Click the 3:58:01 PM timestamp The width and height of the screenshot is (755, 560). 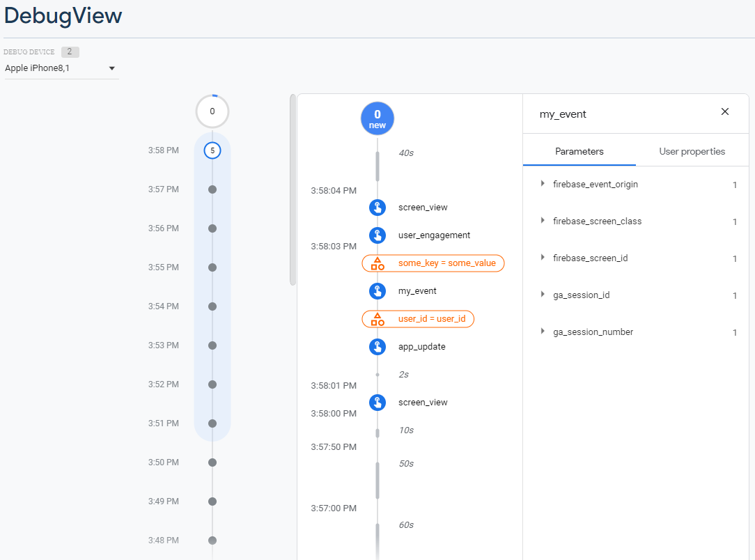point(334,386)
